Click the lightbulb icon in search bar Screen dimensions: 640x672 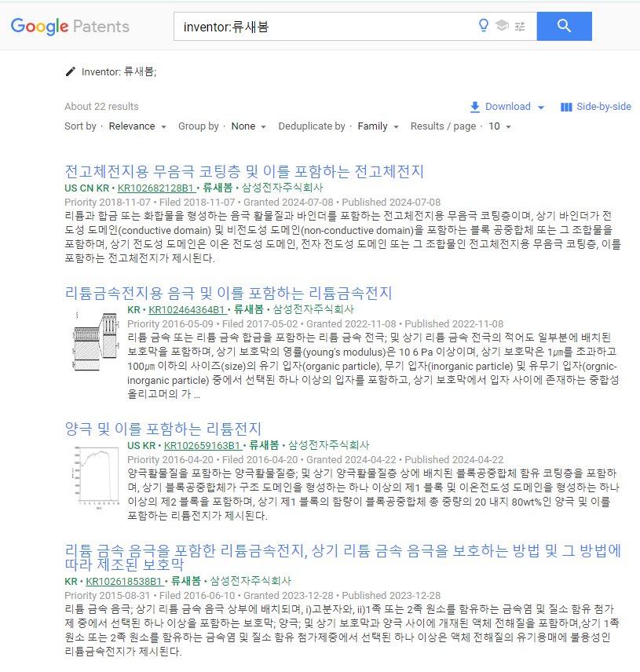pos(484,26)
